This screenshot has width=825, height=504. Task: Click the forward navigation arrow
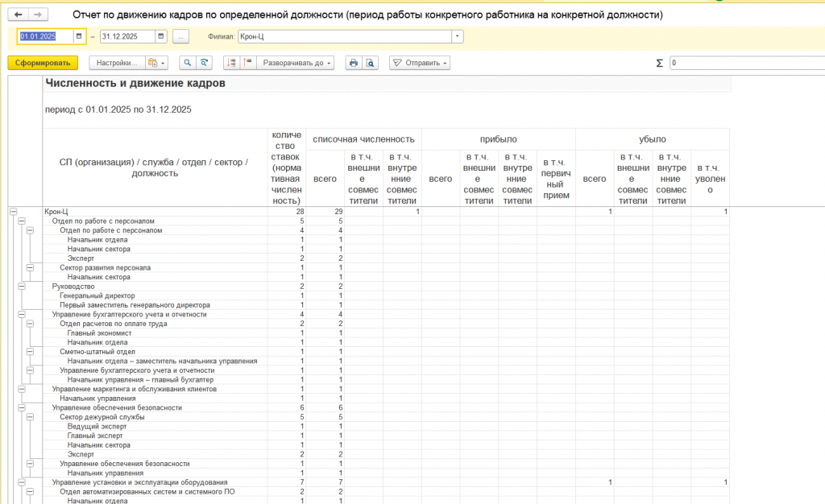38,15
